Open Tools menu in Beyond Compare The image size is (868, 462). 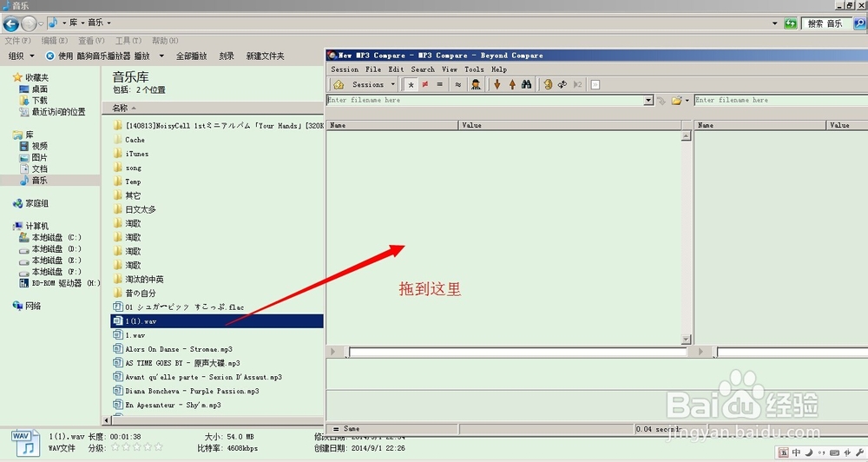pyautogui.click(x=474, y=69)
